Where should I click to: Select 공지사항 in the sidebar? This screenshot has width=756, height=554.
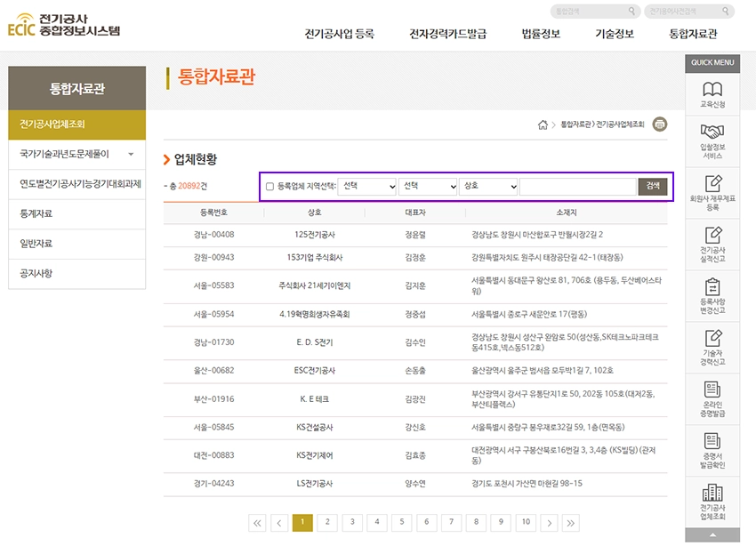77,274
